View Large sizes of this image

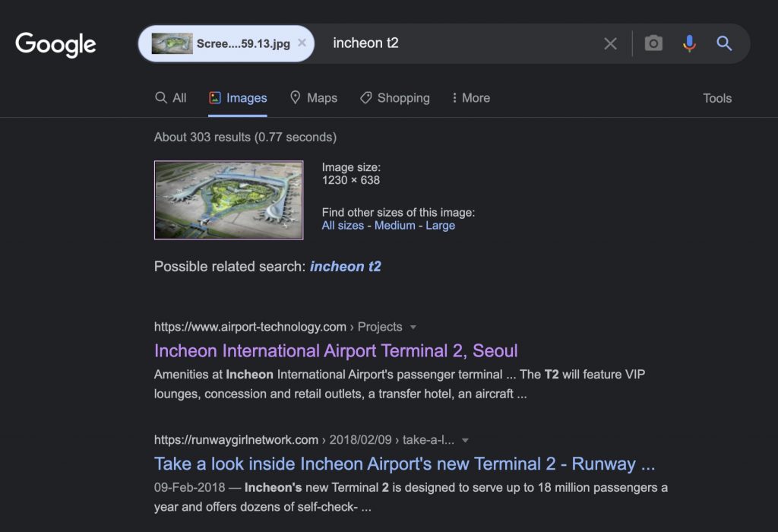coord(440,225)
